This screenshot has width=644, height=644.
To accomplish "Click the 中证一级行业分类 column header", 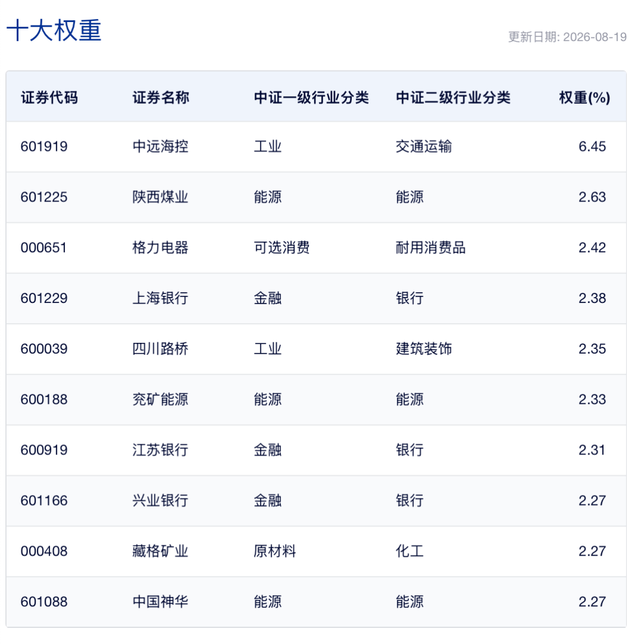I will coord(311,98).
